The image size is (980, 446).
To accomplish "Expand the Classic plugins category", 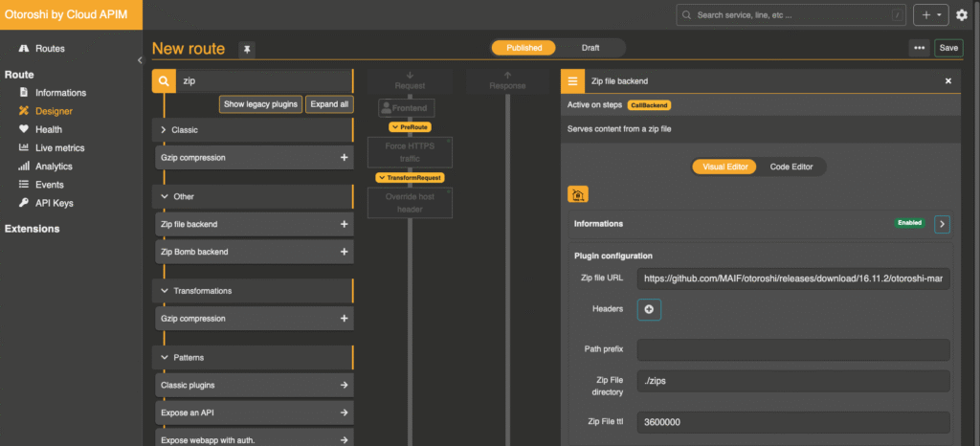I will point(165,129).
